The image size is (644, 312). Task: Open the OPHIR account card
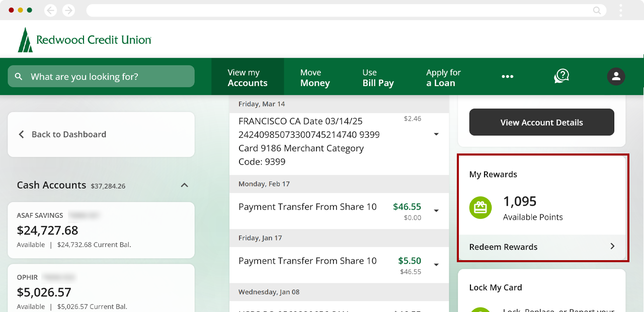(101, 288)
